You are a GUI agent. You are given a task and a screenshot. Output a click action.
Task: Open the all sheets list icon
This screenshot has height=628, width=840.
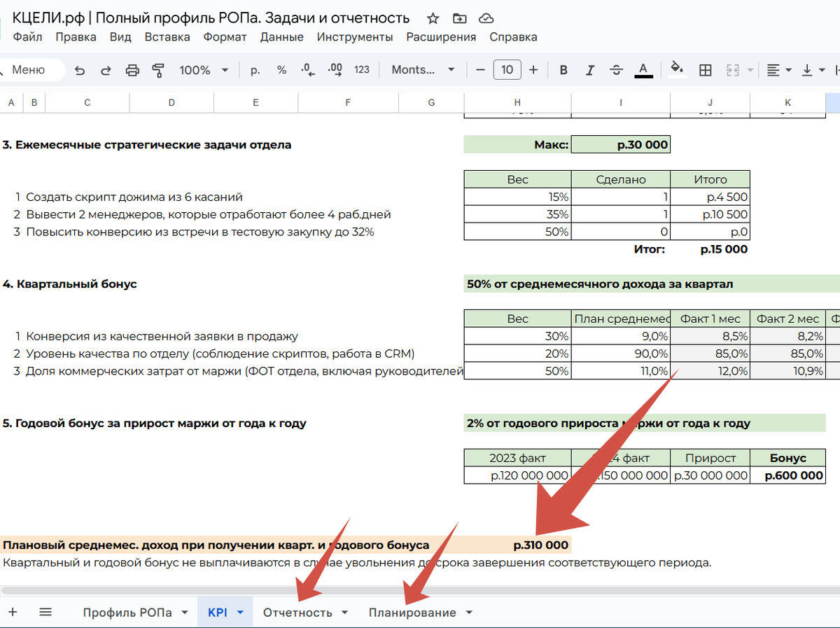pos(45,612)
